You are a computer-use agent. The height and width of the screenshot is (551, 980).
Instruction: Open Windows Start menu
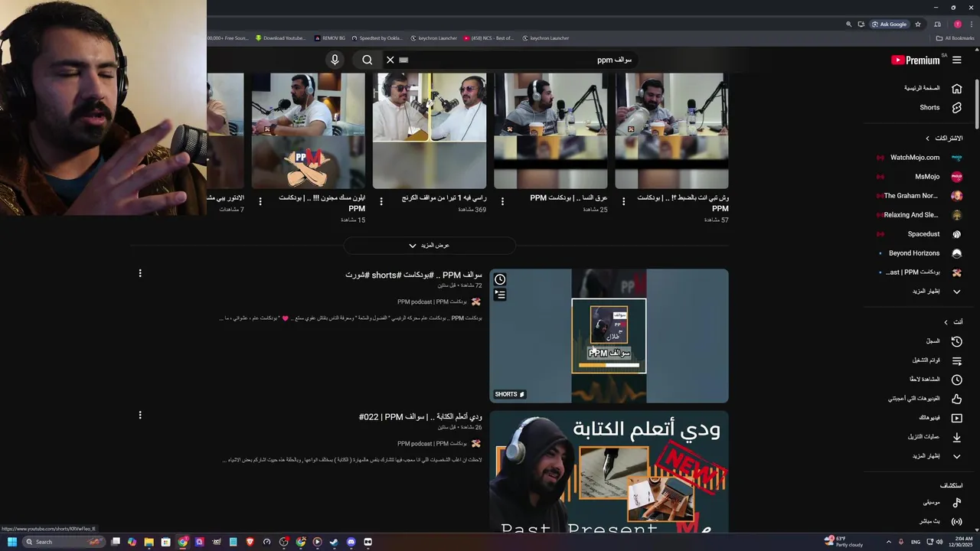11,542
